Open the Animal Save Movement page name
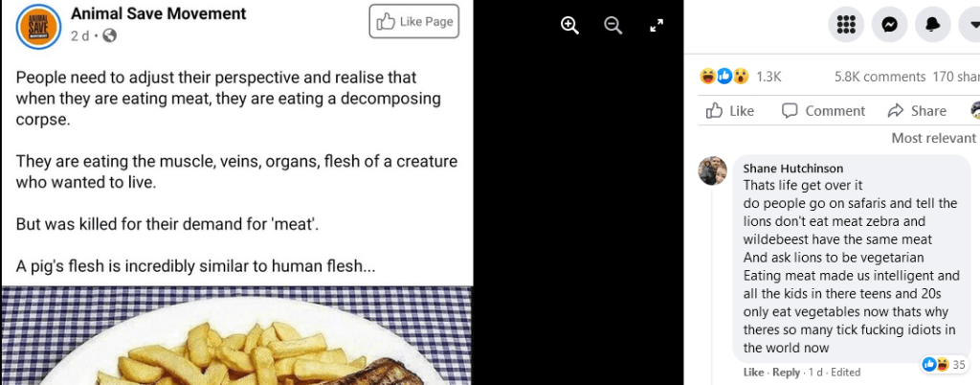The image size is (980, 385). coord(158,14)
